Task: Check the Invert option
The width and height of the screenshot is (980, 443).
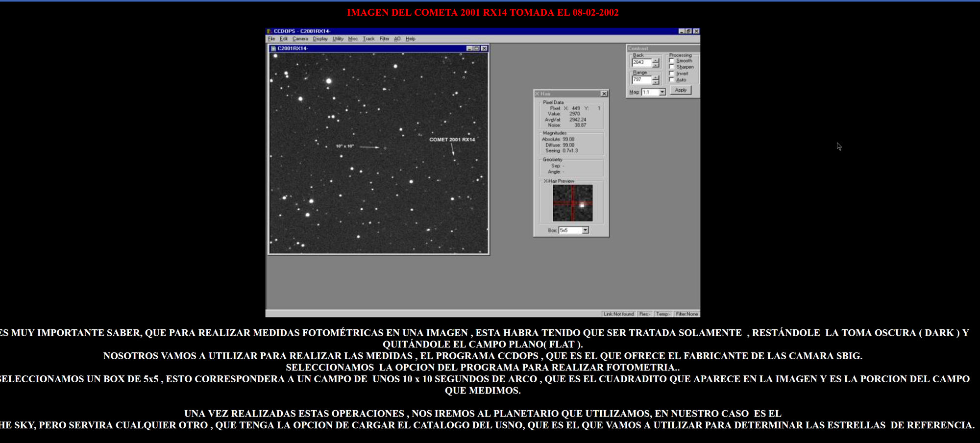Action: tap(672, 74)
